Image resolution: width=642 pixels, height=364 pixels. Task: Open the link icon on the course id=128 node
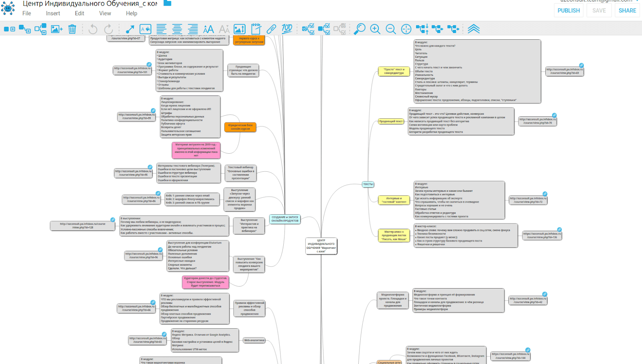pyautogui.click(x=113, y=220)
